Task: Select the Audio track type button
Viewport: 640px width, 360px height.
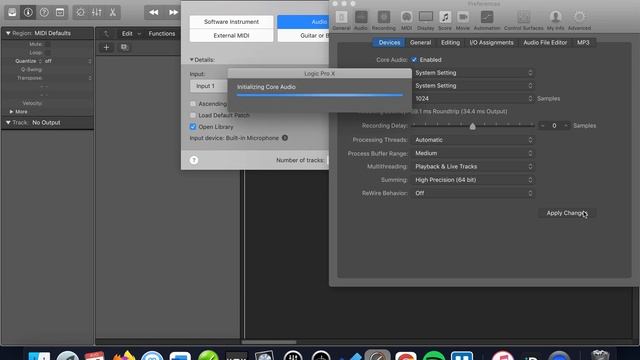Action: pos(303,22)
